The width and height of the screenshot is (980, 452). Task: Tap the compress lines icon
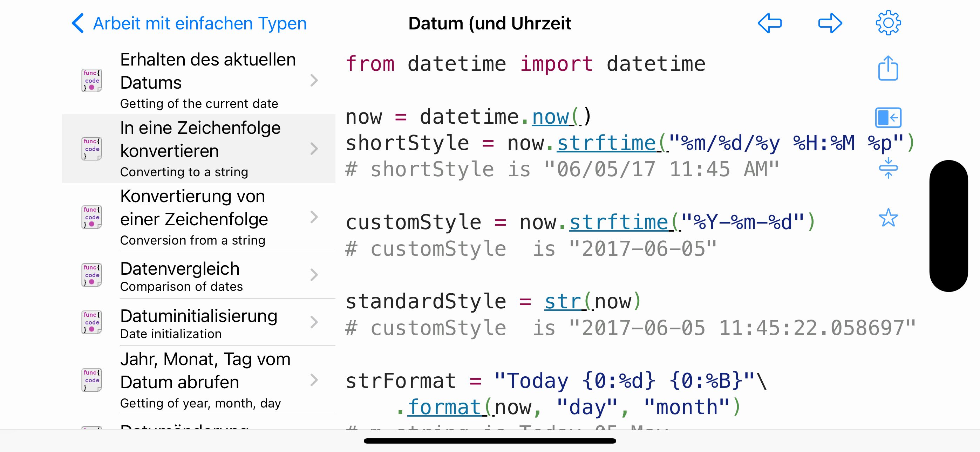point(888,168)
